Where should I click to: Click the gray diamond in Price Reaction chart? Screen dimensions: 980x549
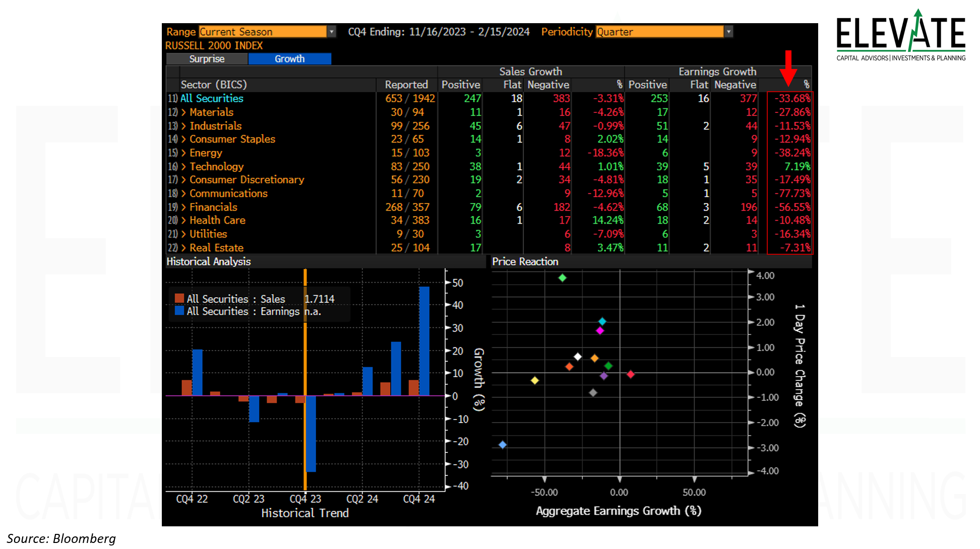pos(593,392)
